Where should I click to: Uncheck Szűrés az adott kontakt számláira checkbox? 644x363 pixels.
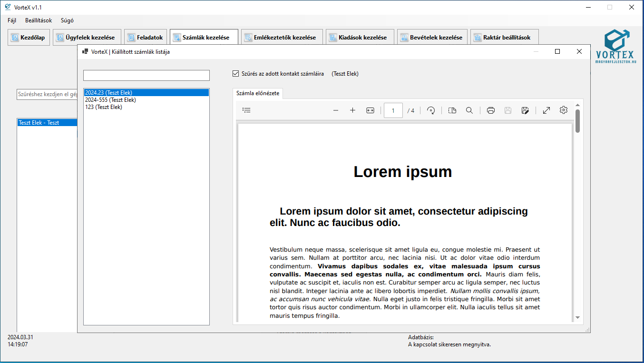pos(236,74)
